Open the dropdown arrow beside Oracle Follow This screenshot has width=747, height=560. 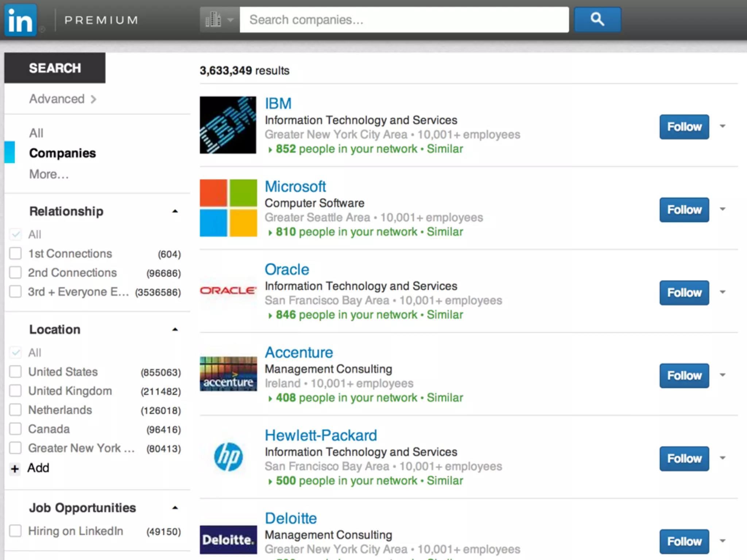coord(723,292)
